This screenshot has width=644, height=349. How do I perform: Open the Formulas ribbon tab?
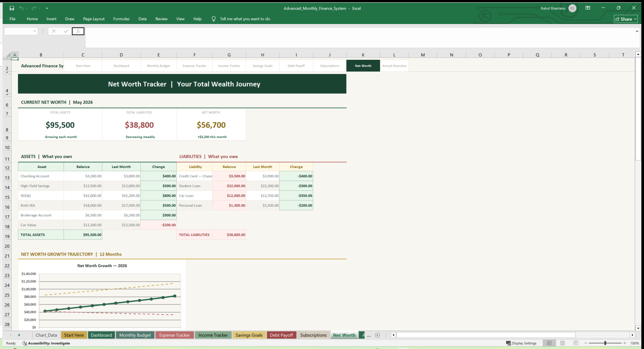(121, 19)
